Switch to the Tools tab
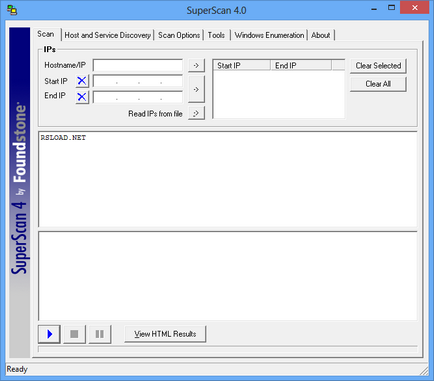 point(216,35)
